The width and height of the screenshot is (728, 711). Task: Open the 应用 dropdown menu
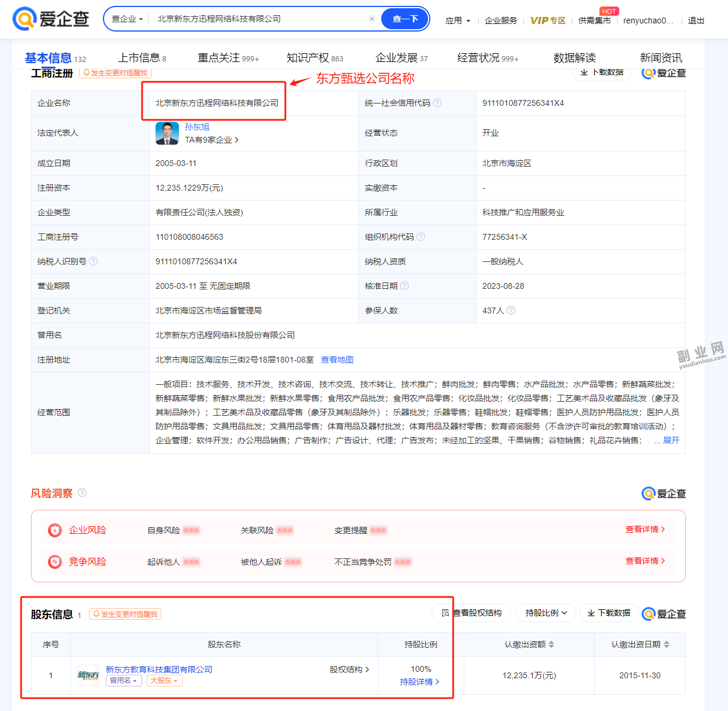[x=458, y=20]
